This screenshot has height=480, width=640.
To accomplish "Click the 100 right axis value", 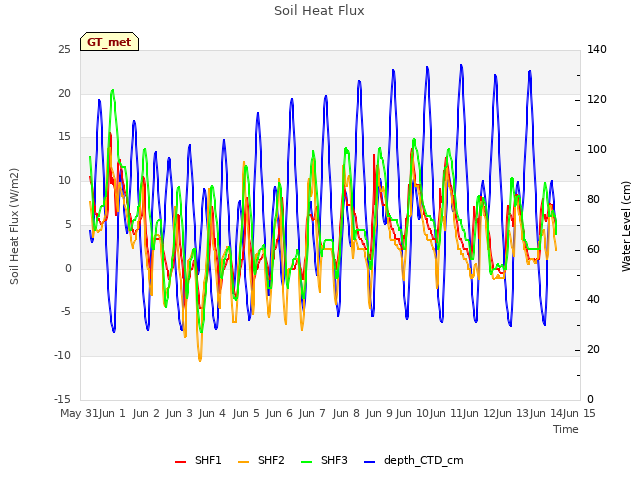I will (x=597, y=150).
